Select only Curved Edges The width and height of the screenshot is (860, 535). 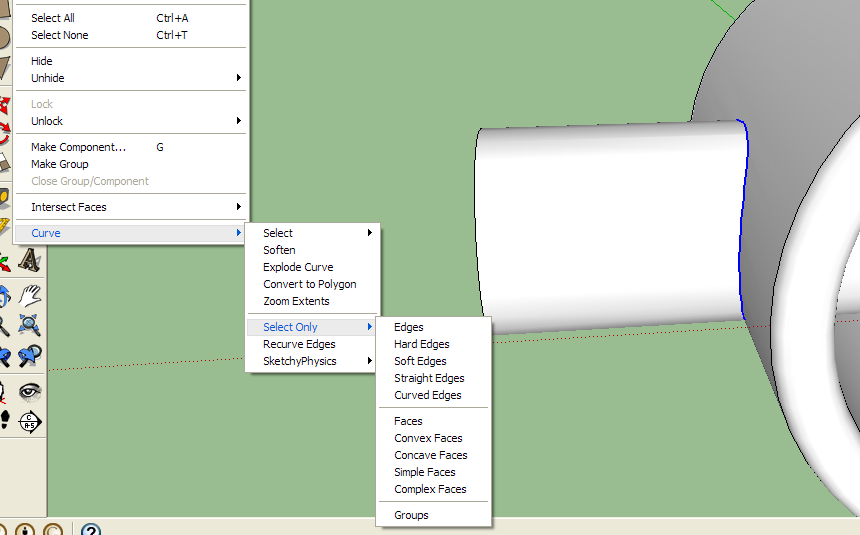point(427,395)
